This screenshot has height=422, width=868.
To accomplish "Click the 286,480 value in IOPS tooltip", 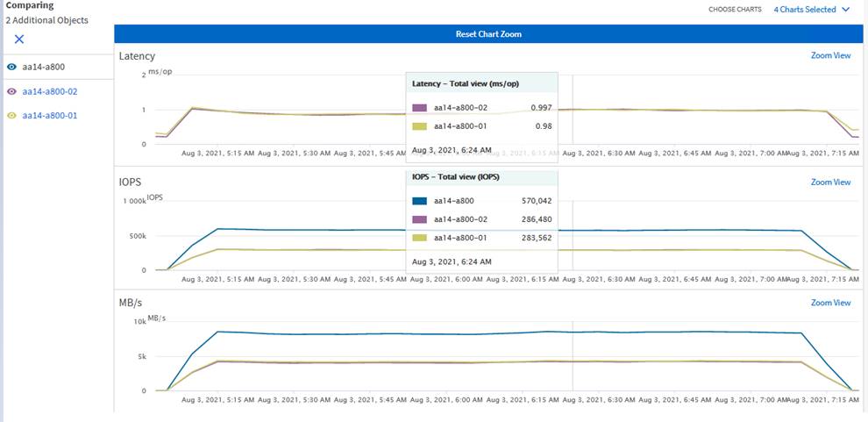I will pos(537,219).
